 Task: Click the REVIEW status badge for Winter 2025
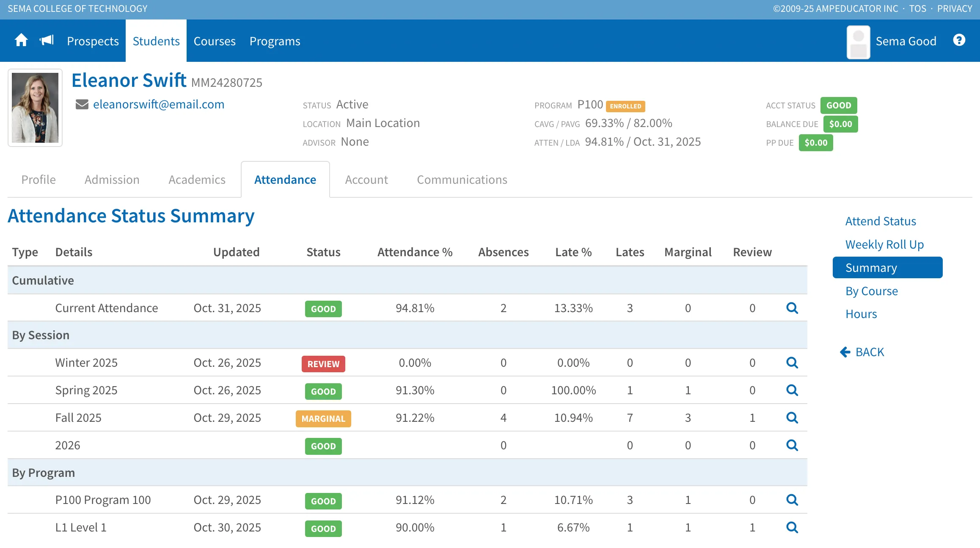click(323, 364)
